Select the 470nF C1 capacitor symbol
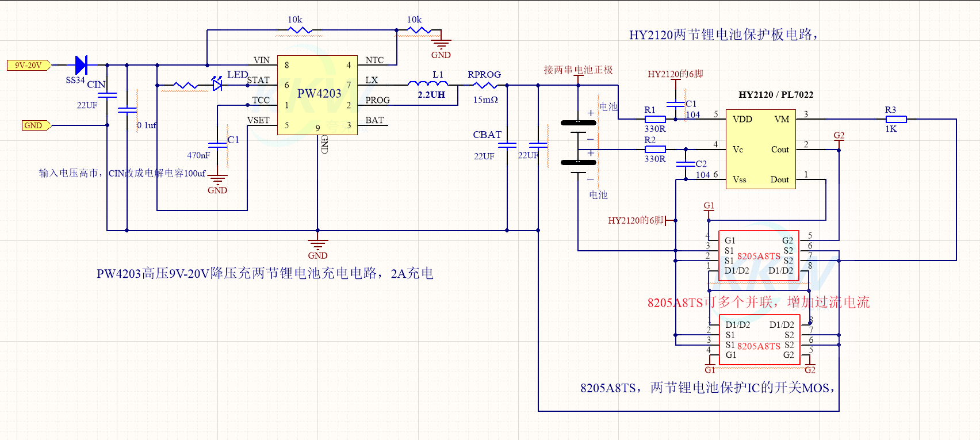980x440 pixels. pos(217,145)
